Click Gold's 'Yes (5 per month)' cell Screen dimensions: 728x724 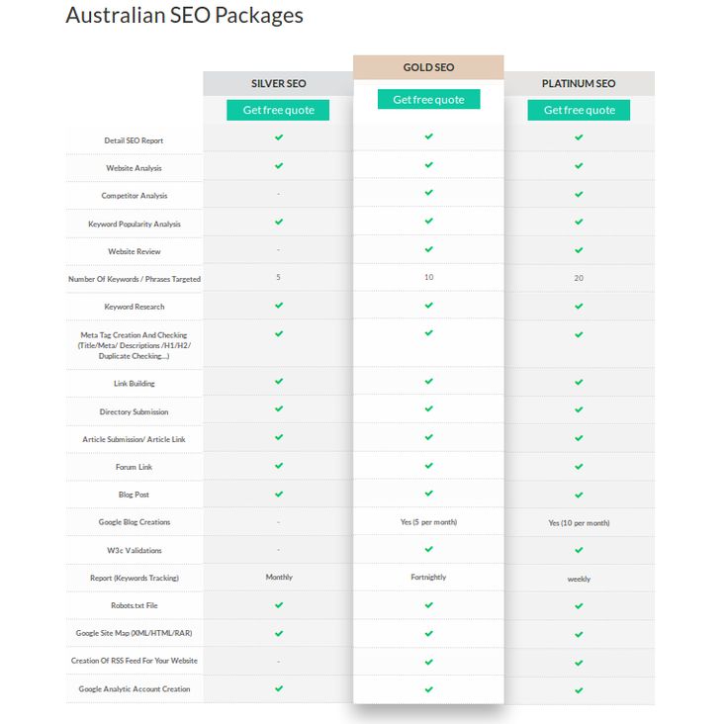428,522
